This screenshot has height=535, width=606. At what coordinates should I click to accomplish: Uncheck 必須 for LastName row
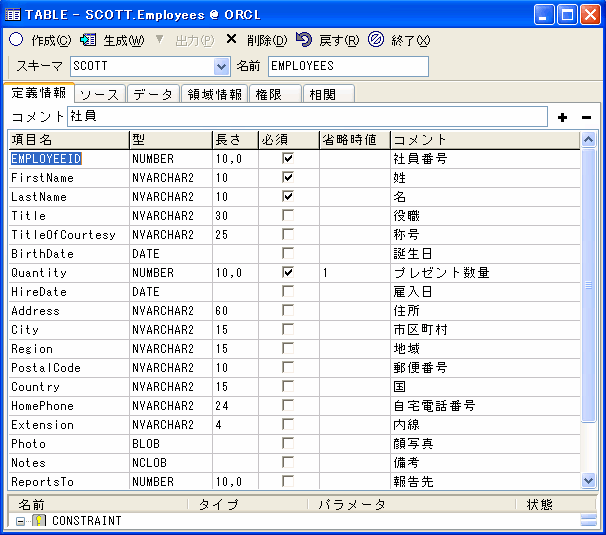pyautogui.click(x=288, y=196)
